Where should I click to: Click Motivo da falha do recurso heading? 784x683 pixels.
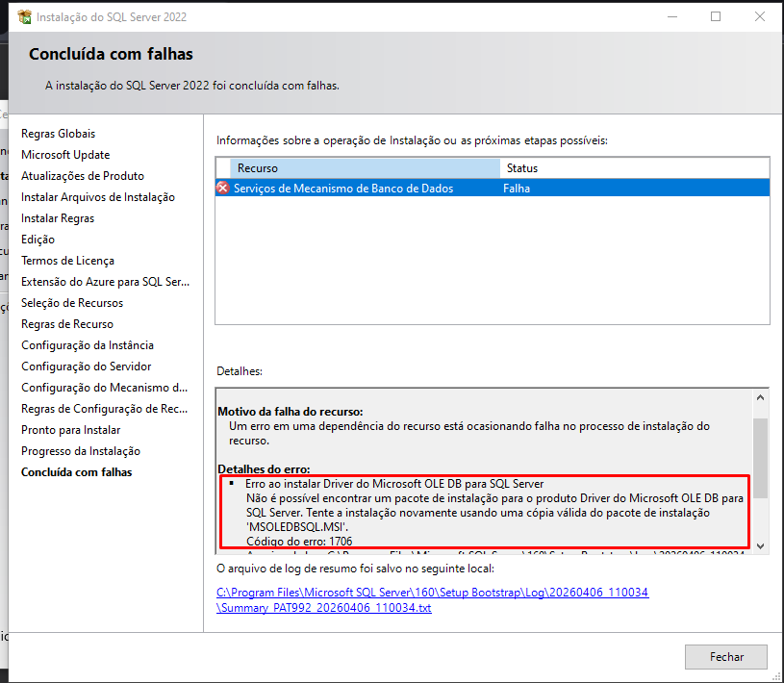[x=290, y=412]
